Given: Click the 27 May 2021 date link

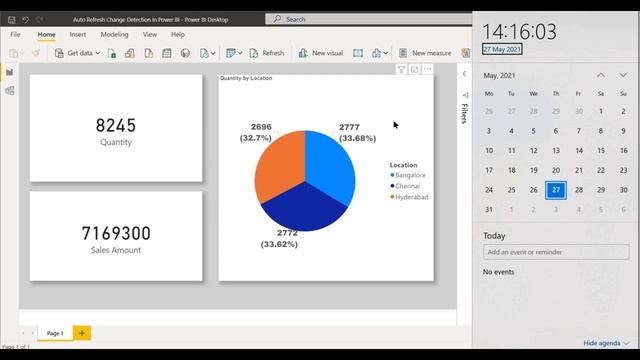Looking at the screenshot, I should [502, 49].
